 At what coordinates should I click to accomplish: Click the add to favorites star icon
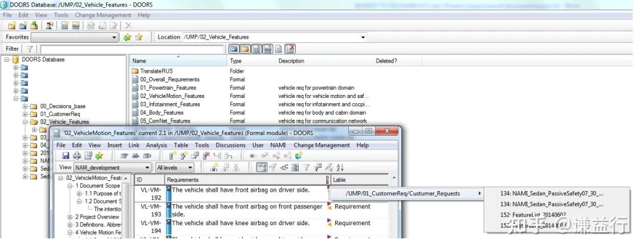127,37
